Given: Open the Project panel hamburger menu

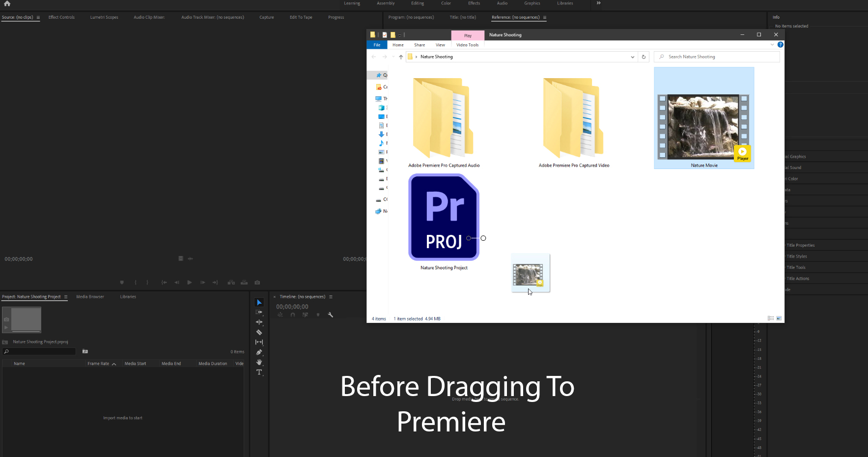Looking at the screenshot, I should click(x=65, y=296).
